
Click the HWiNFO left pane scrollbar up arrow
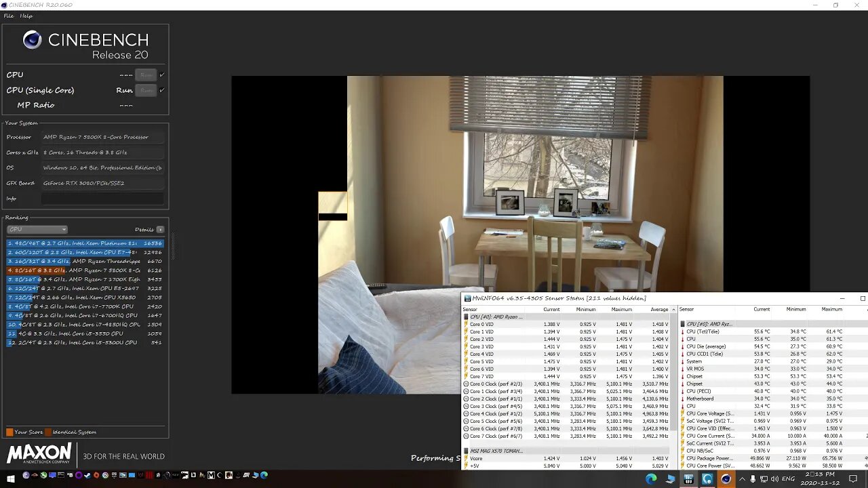(674, 309)
